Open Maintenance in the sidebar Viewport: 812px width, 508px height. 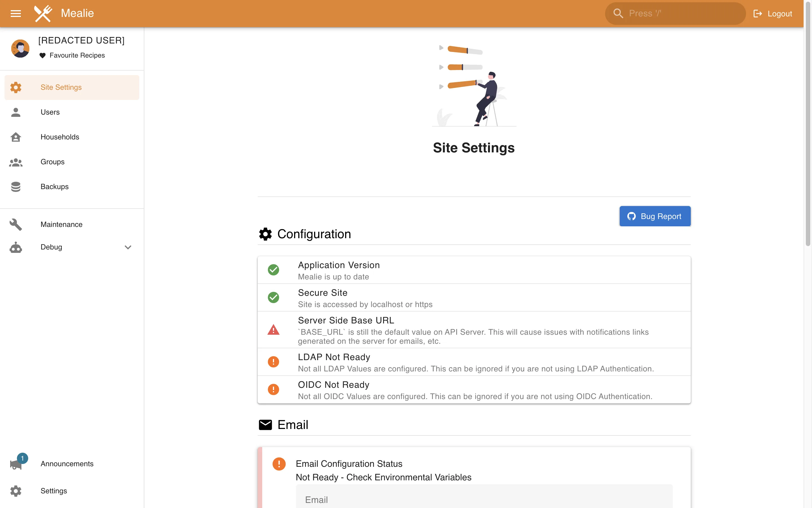(x=72, y=224)
